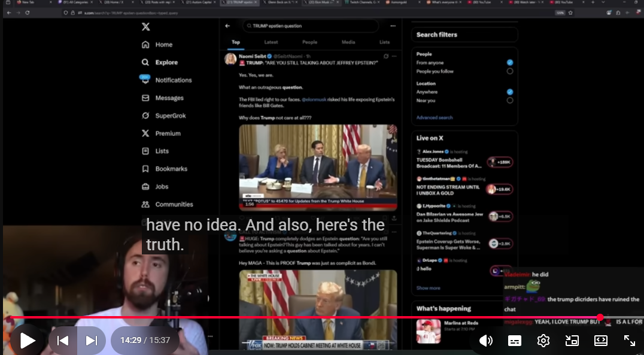Open Jobs in the X sidebar

[155, 186]
